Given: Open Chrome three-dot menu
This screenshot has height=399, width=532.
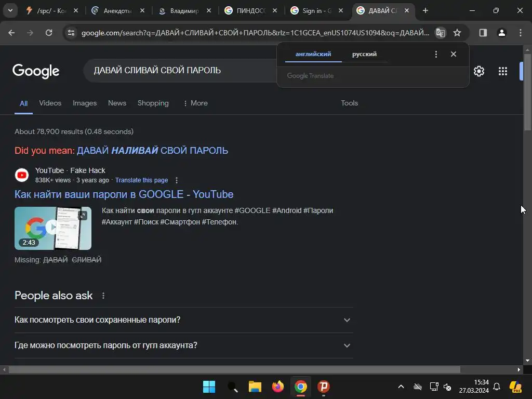Looking at the screenshot, I should [x=521, y=33].
